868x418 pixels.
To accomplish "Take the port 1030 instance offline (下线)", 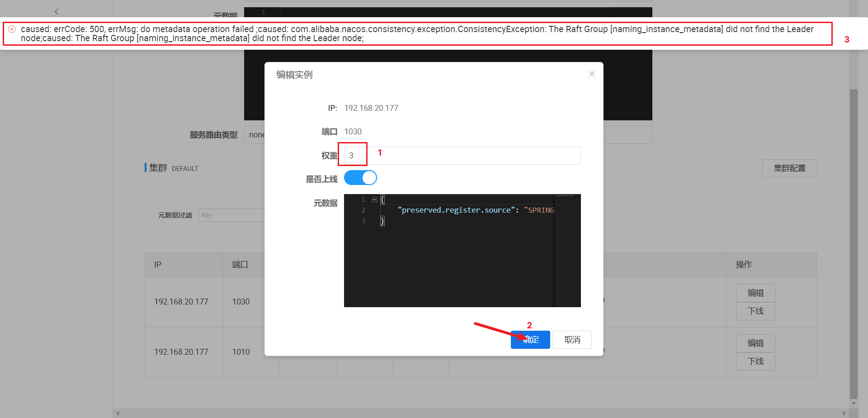I will (755, 311).
